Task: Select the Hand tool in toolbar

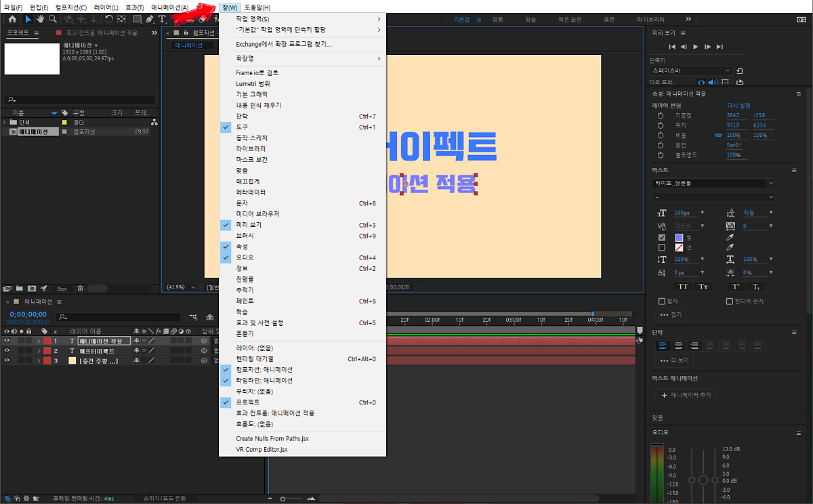Action: pos(41,20)
